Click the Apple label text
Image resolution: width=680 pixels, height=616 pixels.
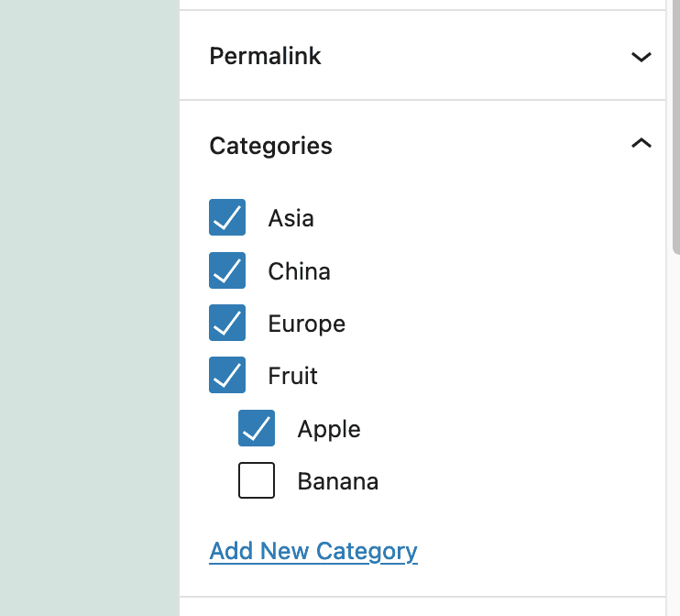(329, 430)
